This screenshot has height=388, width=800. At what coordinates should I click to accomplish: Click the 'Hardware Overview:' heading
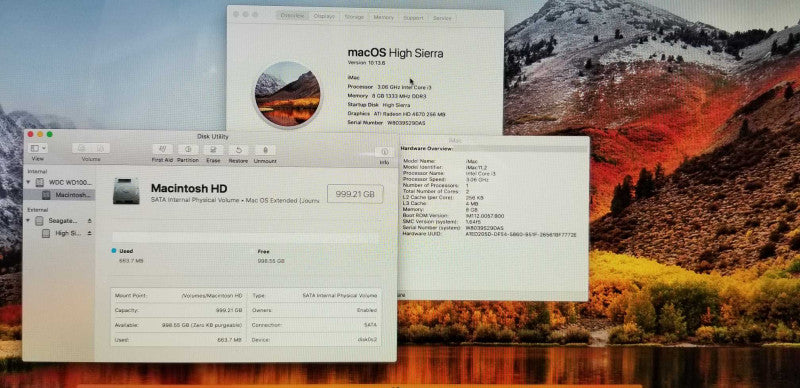(427, 148)
